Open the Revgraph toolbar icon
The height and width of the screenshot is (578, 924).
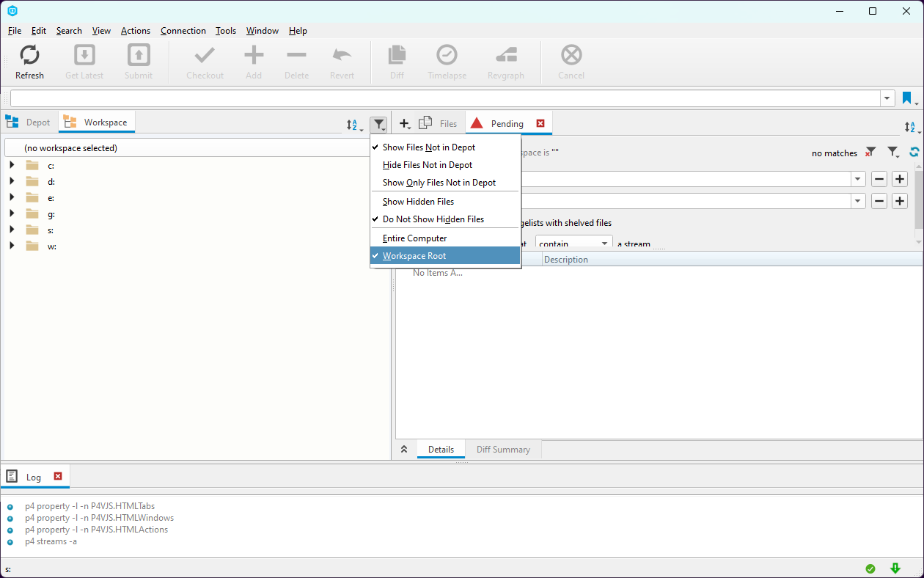(x=506, y=55)
